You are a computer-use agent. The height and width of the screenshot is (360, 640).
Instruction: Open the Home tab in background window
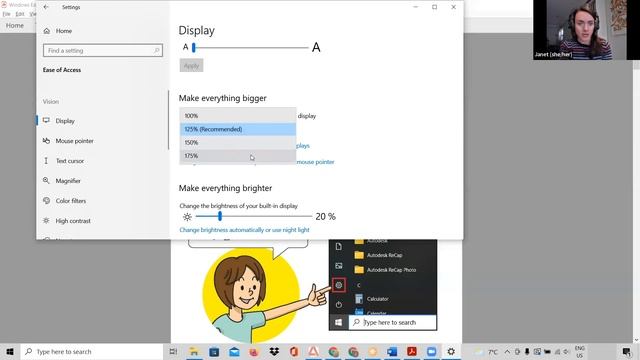point(15,25)
